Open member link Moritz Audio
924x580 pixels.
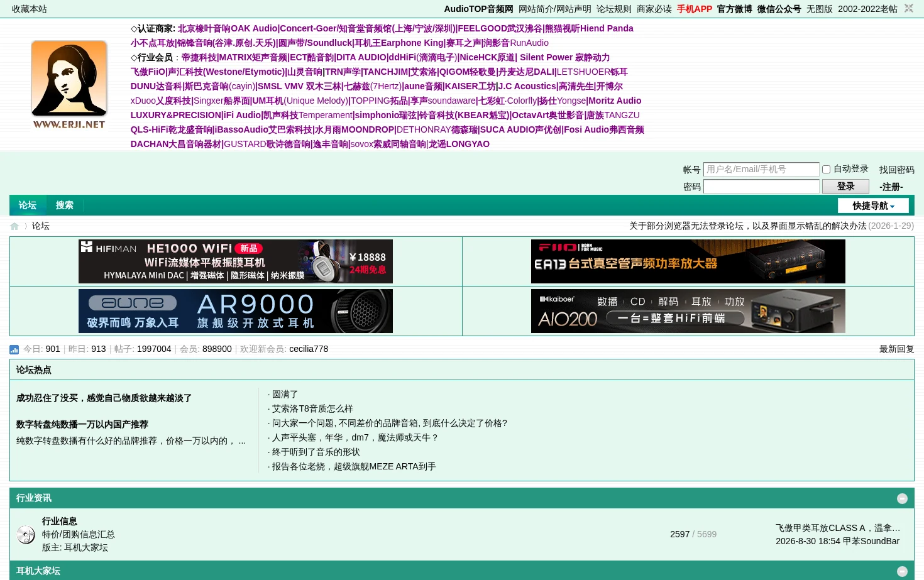(615, 101)
